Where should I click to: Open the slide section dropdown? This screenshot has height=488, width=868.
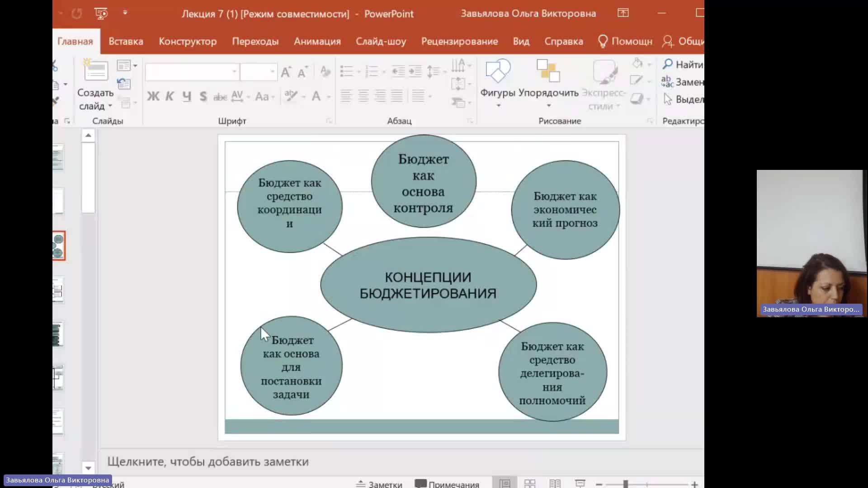tap(128, 103)
